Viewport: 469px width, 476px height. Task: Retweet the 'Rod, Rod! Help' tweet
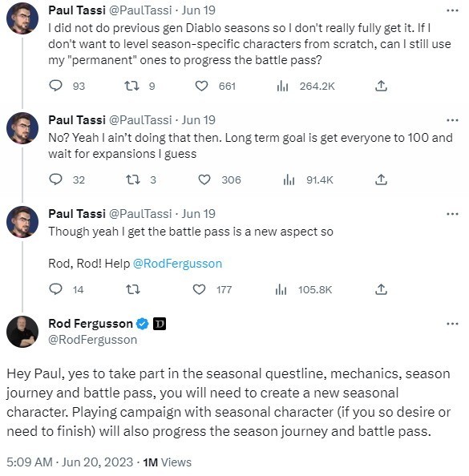(133, 289)
